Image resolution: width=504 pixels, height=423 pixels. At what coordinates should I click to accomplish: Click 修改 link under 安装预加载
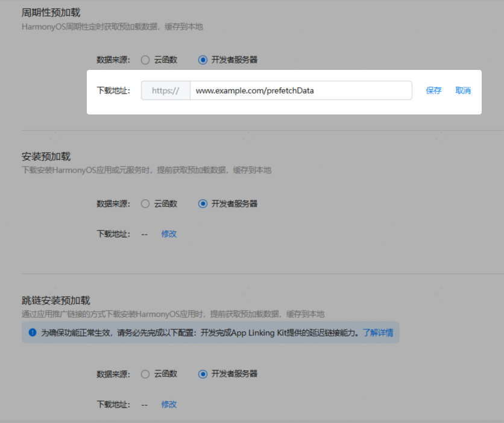169,234
